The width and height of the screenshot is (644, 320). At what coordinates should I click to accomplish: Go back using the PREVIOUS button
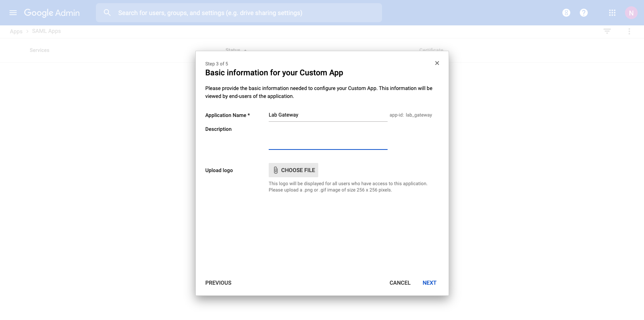(x=218, y=283)
